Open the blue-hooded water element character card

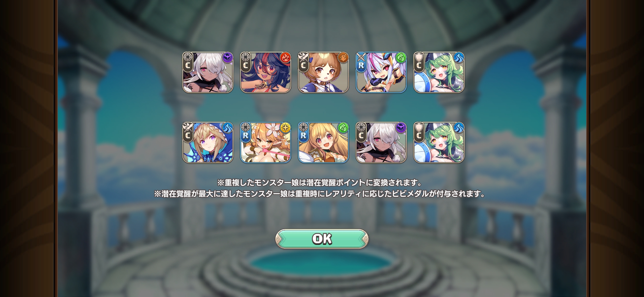pos(208,142)
